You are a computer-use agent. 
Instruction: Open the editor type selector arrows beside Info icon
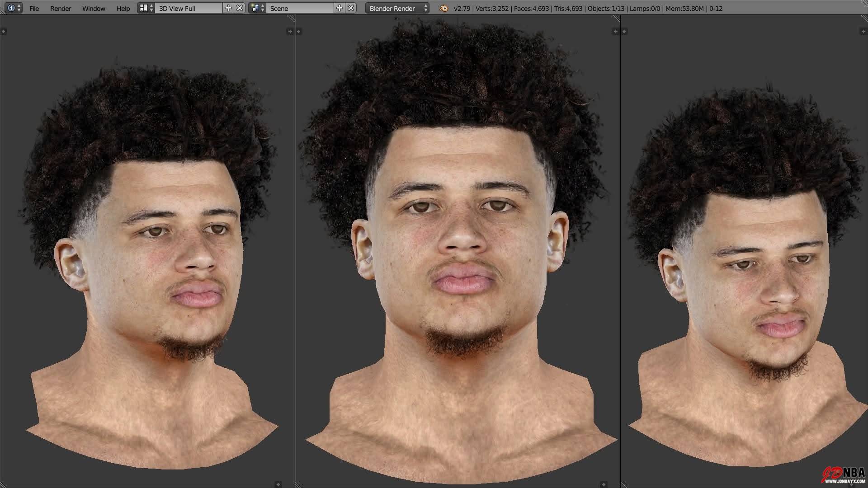[x=19, y=8]
